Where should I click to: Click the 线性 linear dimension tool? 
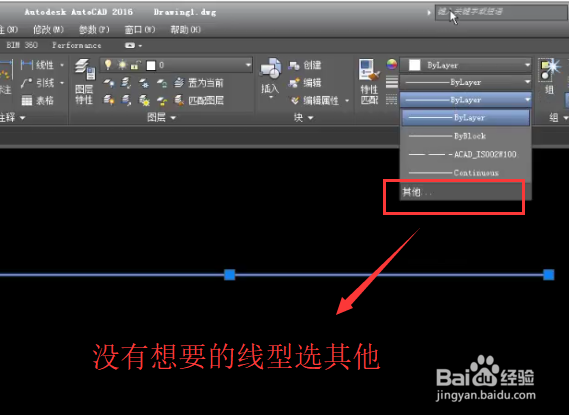click(x=37, y=65)
